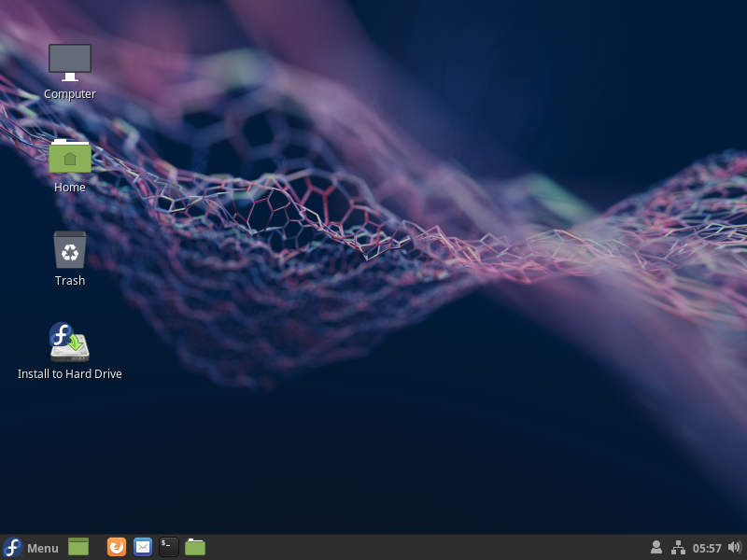Screen dimensions: 747x560
Task: Click the "Home" label text
Action: pyautogui.click(x=70, y=188)
